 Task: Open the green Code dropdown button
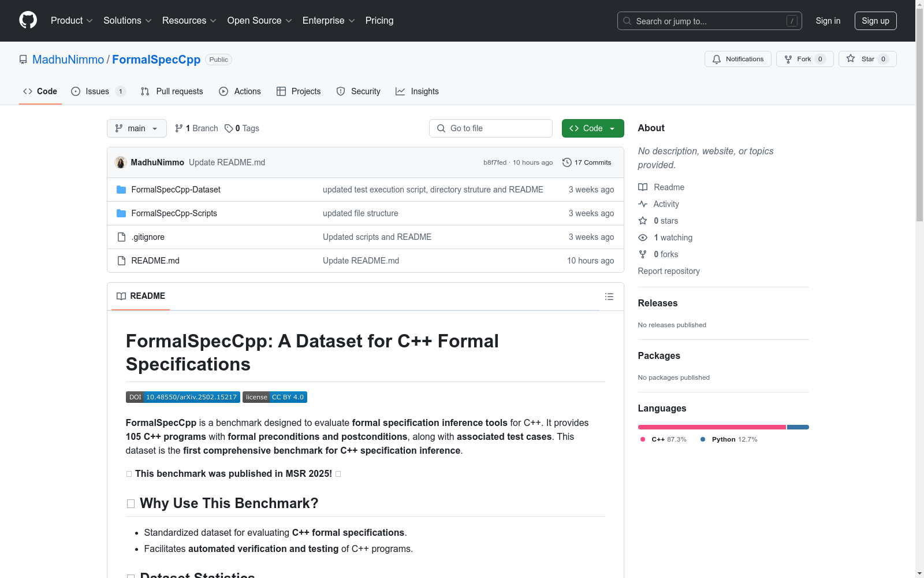pyautogui.click(x=593, y=128)
